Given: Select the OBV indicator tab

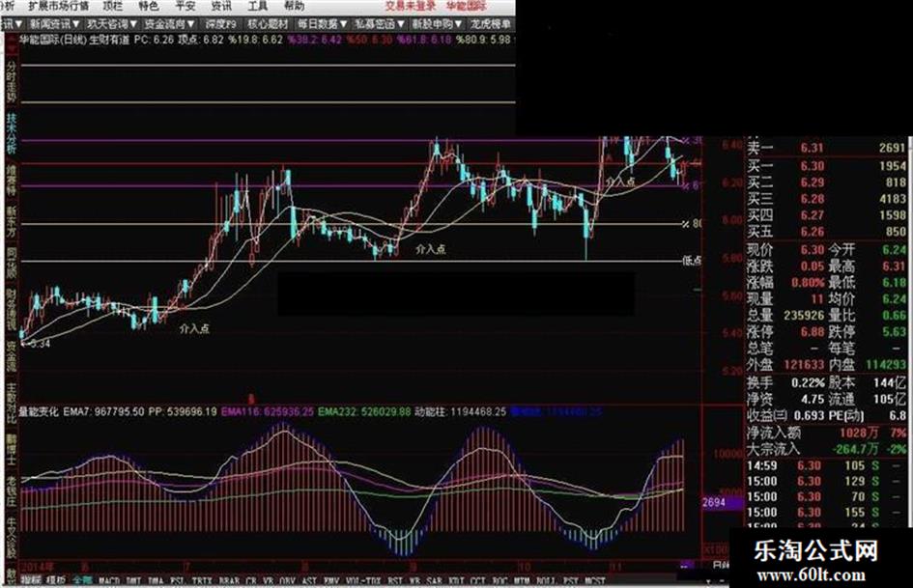Looking at the screenshot, I should coord(287,581).
